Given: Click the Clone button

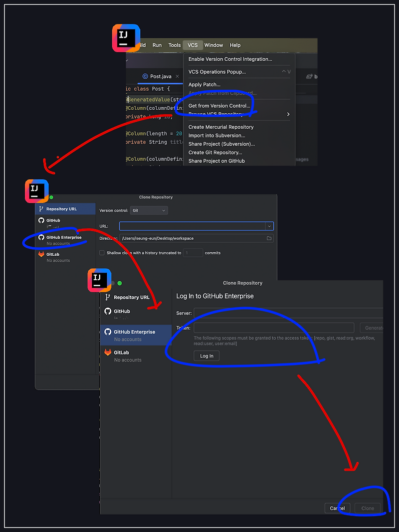Looking at the screenshot, I should click(367, 508).
